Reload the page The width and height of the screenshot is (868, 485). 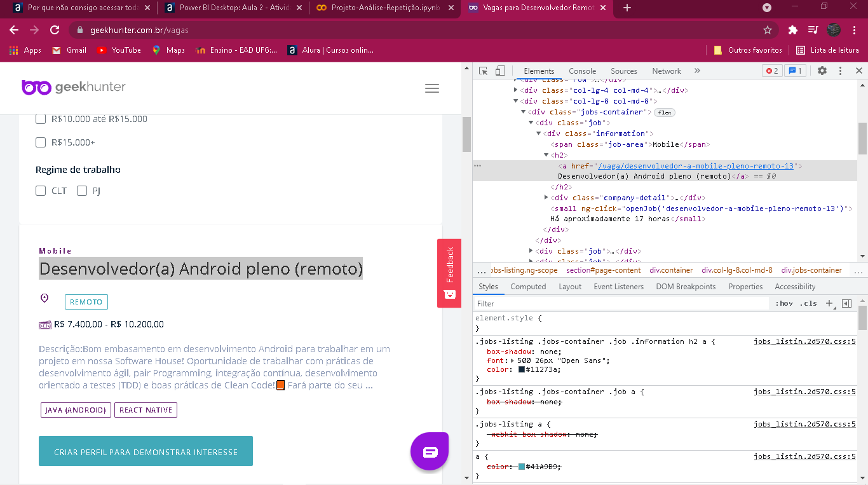[55, 30]
